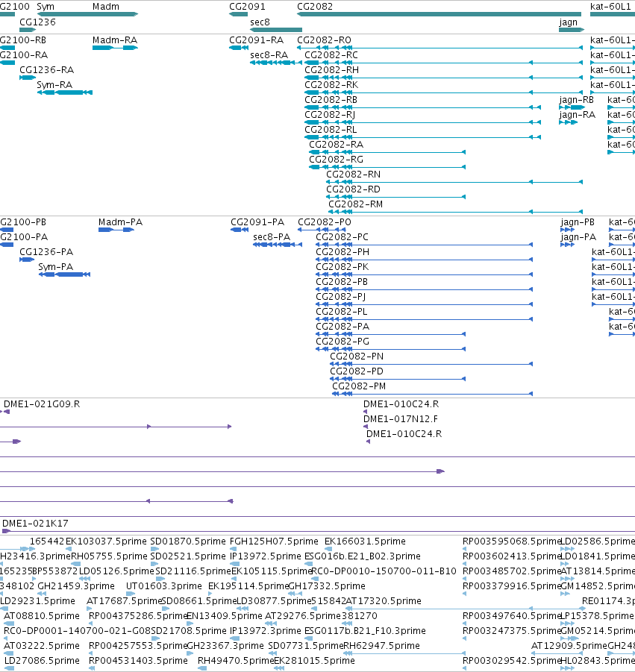635x672 pixels.
Task: Choose transcript CG2082-RN
Action: coord(353,175)
